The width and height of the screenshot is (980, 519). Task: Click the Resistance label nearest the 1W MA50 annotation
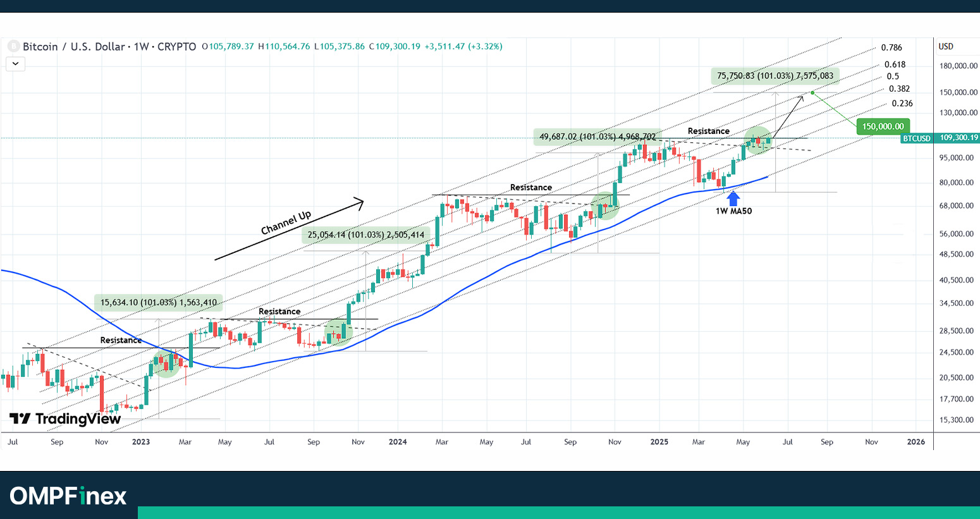tap(709, 131)
